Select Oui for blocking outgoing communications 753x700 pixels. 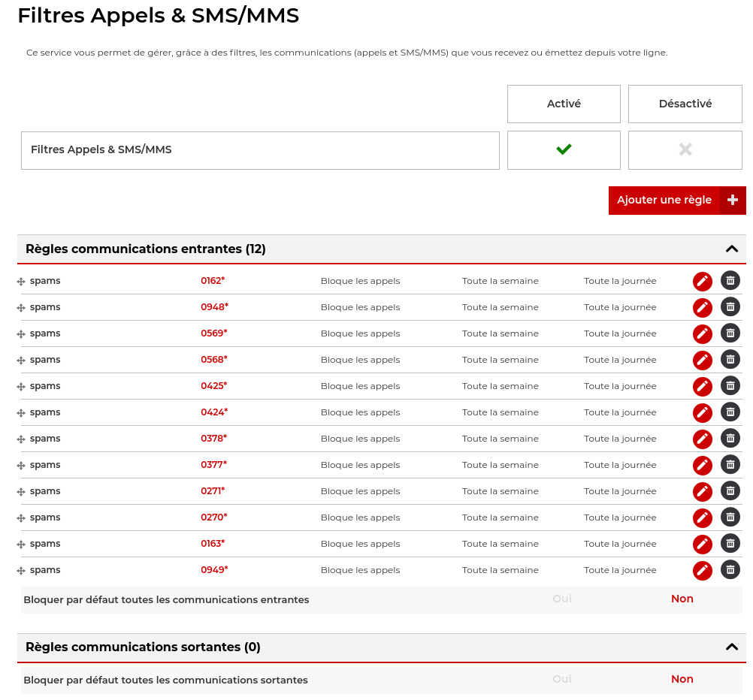point(562,679)
